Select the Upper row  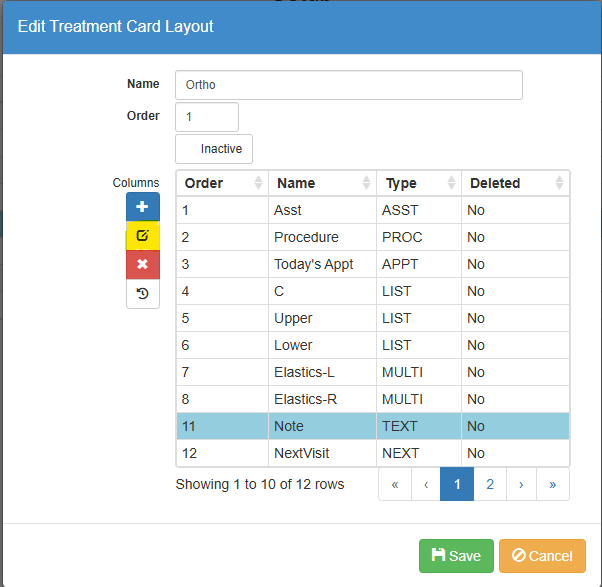click(x=373, y=318)
